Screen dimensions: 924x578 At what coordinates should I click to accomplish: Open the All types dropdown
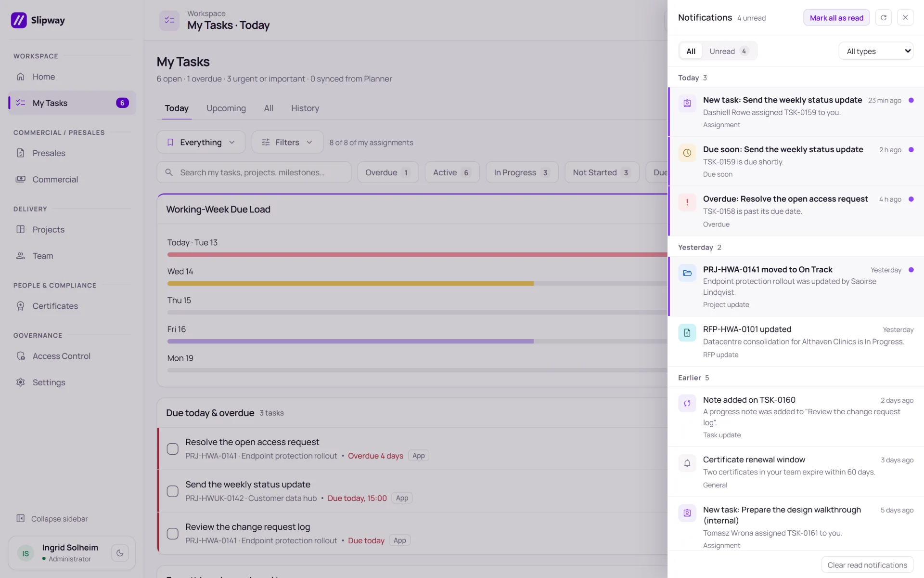[x=876, y=51]
